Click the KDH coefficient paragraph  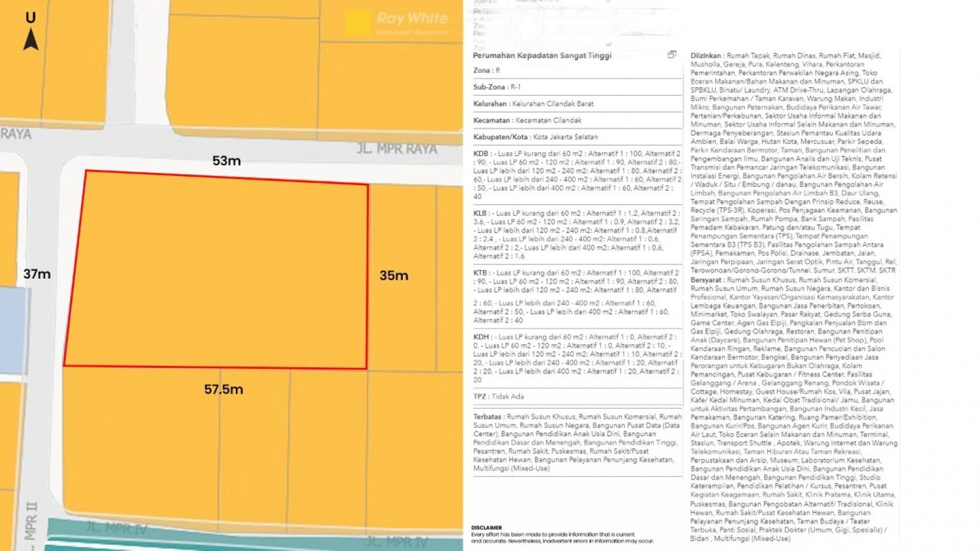(577, 359)
